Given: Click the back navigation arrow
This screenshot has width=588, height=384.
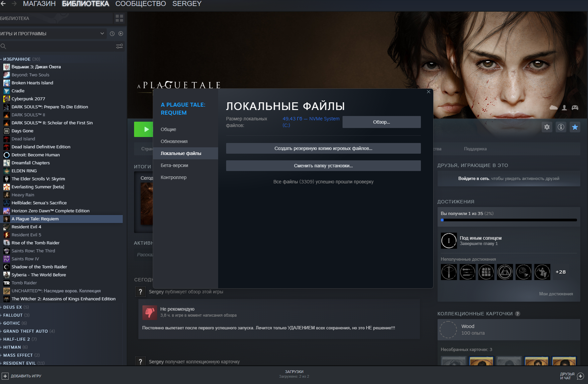Looking at the screenshot, I should [x=3, y=4].
